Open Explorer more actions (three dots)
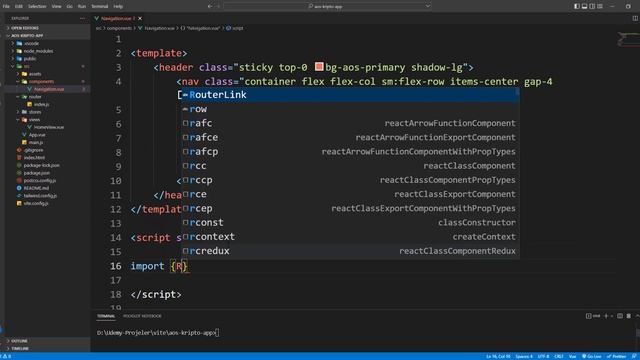The width and height of the screenshot is (640, 360). click(82, 18)
